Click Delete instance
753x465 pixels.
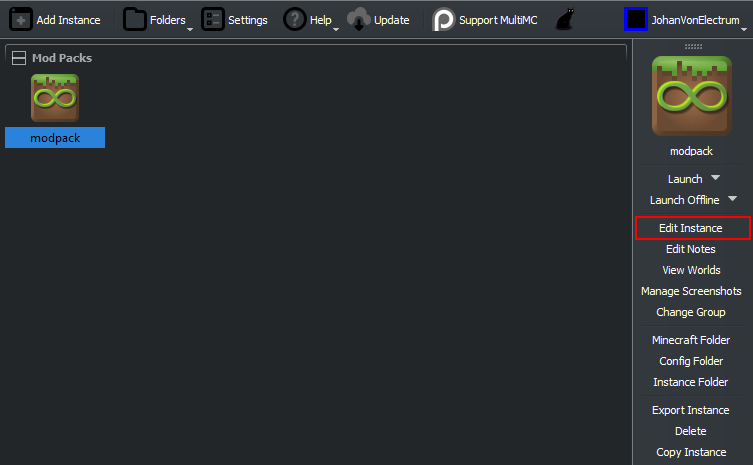tap(691, 431)
